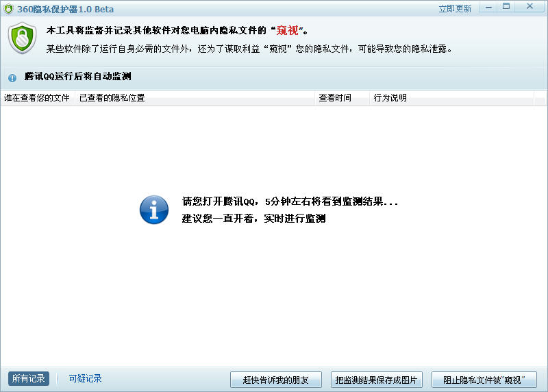Select the 所有记录 tab
548x392 pixels.
(29, 378)
